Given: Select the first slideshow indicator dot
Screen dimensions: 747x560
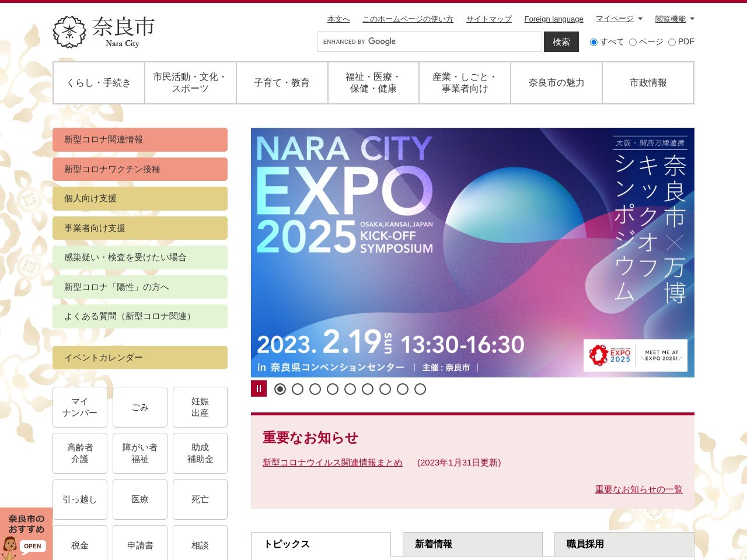Looking at the screenshot, I should 280,389.
